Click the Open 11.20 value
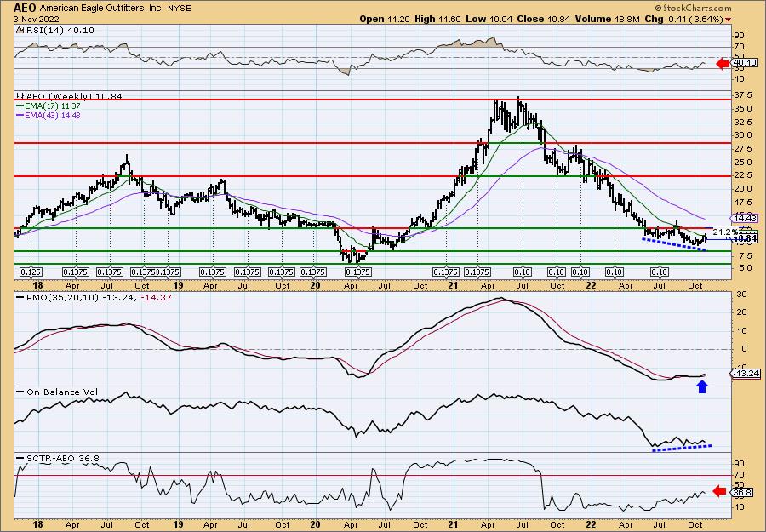Image resolution: width=766 pixels, height=532 pixels. 386,19
